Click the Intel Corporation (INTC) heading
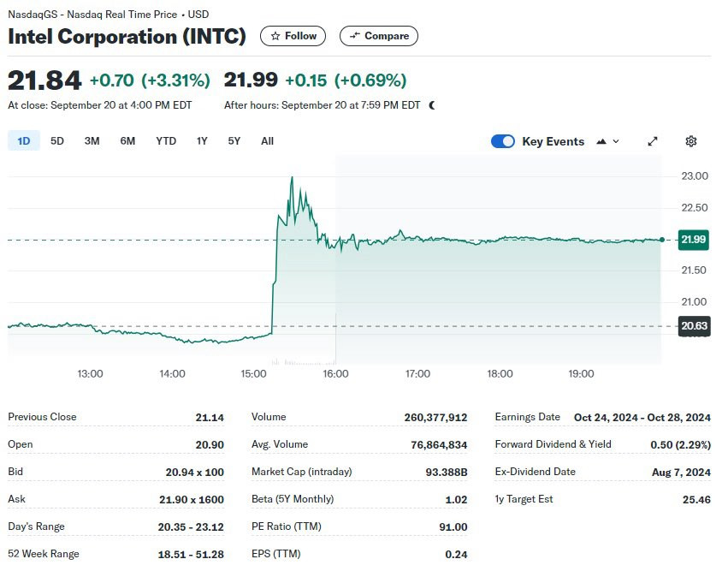Screen dimensions: 728x571 point(127,36)
